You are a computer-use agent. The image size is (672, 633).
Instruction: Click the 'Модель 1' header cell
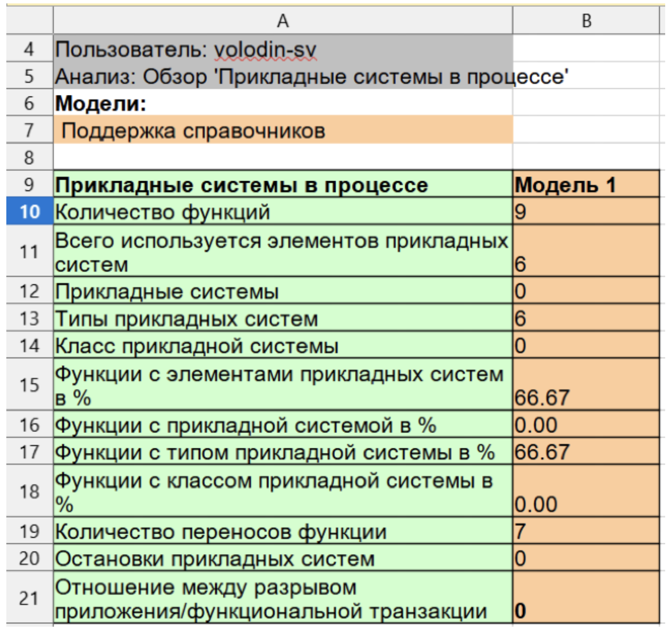pos(586,185)
